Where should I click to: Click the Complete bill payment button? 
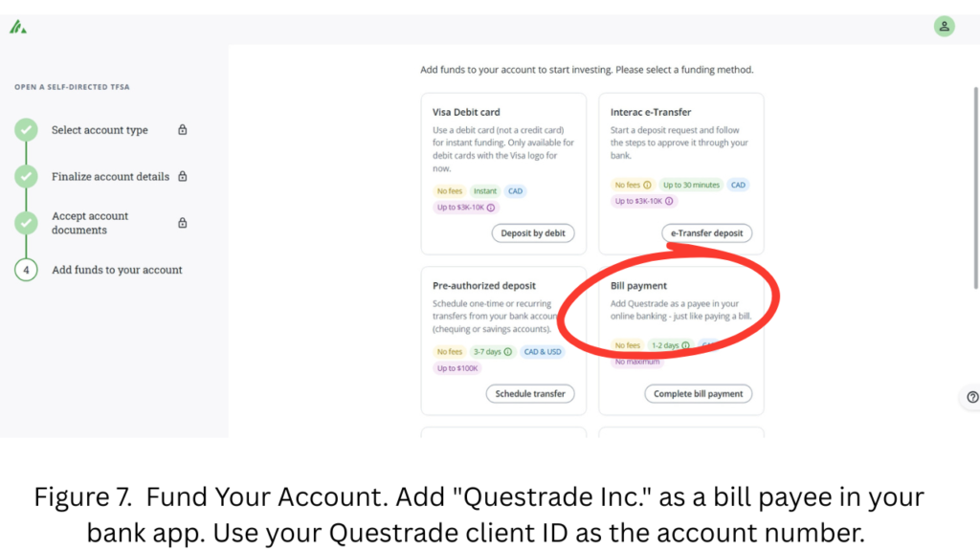(698, 393)
